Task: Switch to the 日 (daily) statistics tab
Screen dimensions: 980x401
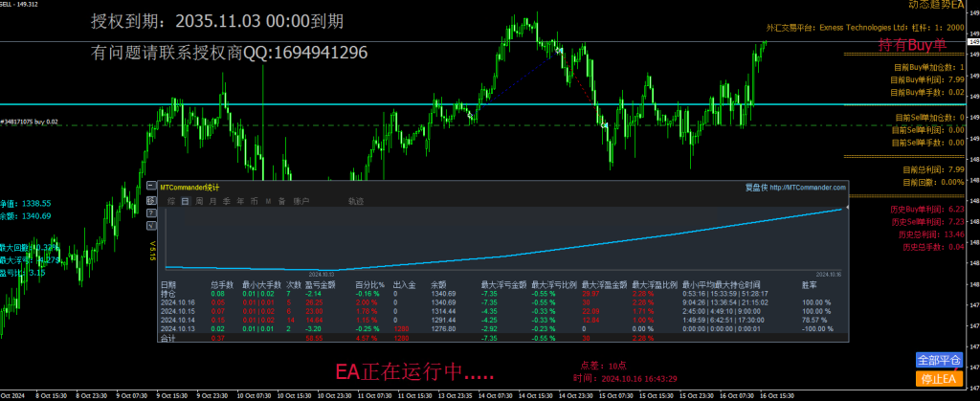Action: (x=185, y=201)
